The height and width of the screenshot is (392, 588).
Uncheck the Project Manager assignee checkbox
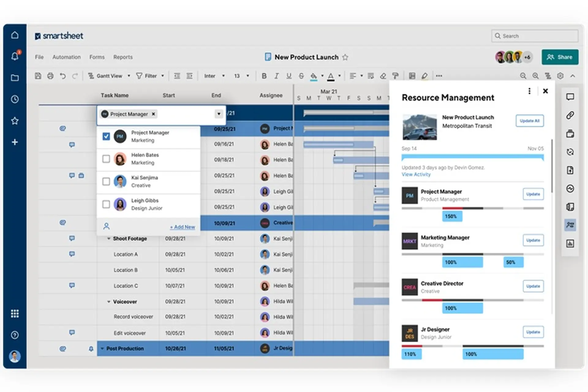[x=106, y=136]
